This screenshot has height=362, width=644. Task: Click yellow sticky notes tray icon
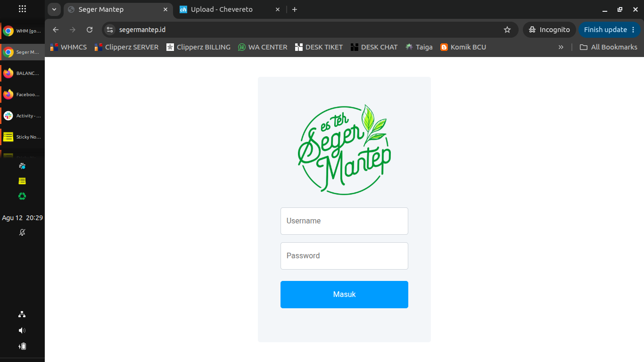click(x=22, y=181)
